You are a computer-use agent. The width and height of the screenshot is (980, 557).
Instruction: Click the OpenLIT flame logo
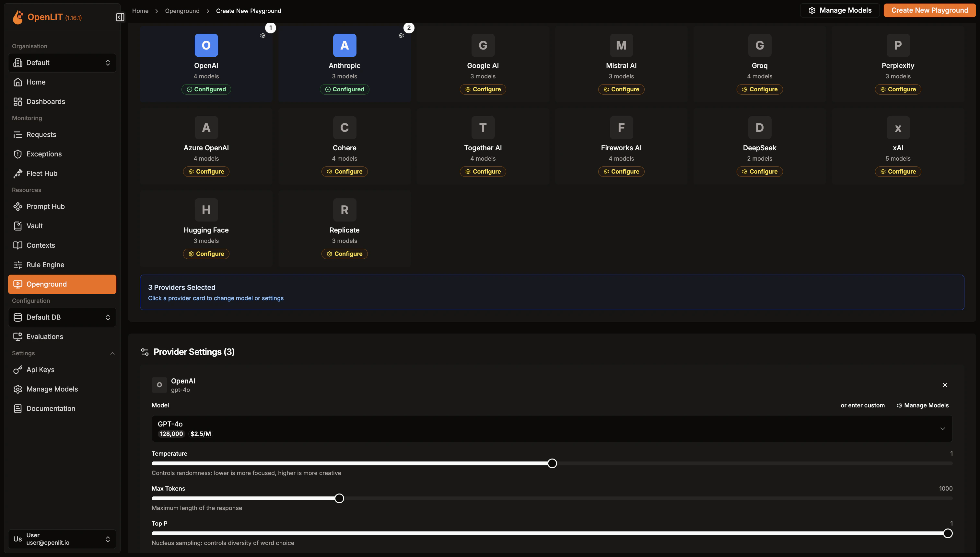click(x=17, y=17)
